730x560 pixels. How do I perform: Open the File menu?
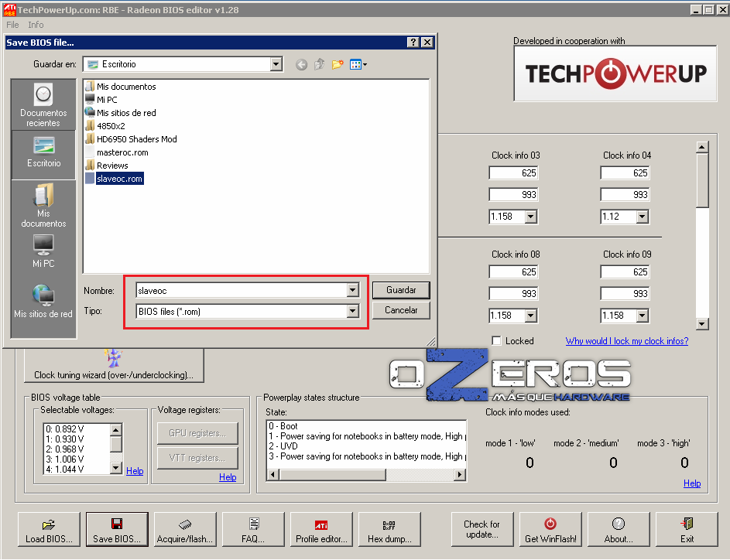tap(12, 25)
